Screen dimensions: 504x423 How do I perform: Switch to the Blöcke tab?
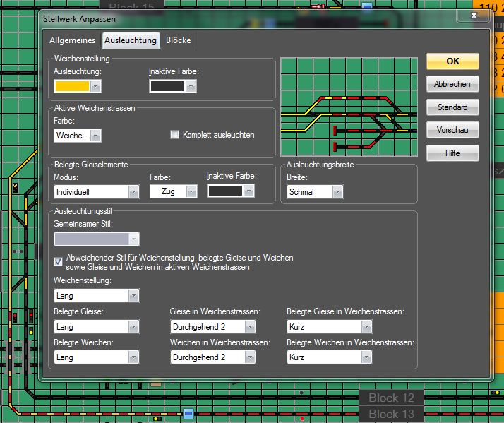tap(178, 40)
